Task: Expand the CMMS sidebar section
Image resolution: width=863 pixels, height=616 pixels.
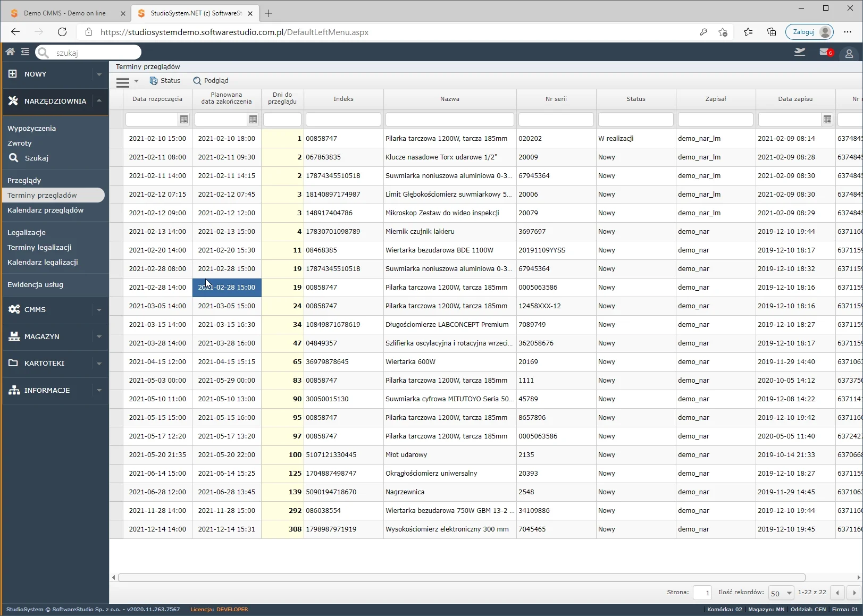Action: 99,310
